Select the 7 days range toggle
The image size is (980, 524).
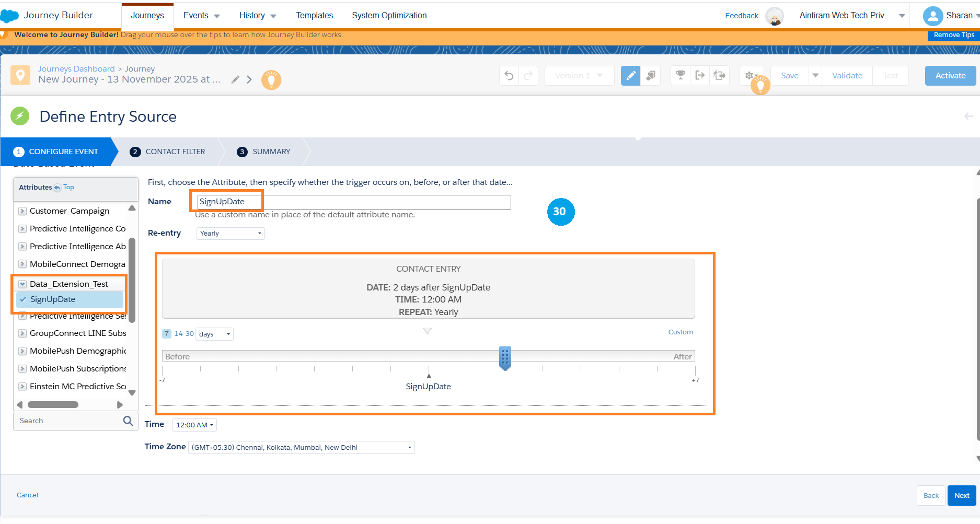(x=167, y=334)
